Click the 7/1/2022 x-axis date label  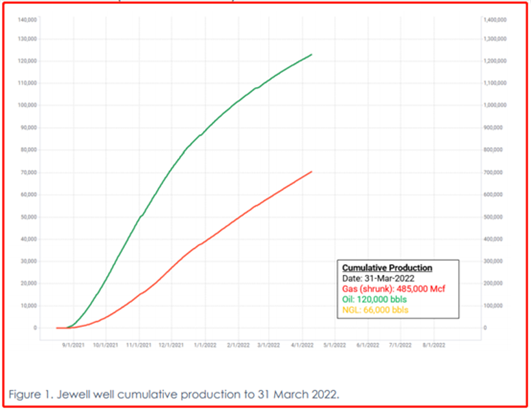pos(400,345)
